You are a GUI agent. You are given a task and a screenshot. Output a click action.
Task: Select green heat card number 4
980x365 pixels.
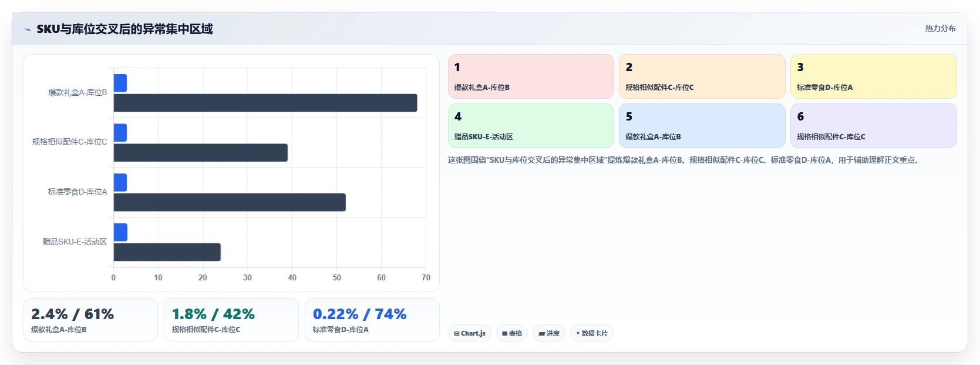click(x=531, y=126)
